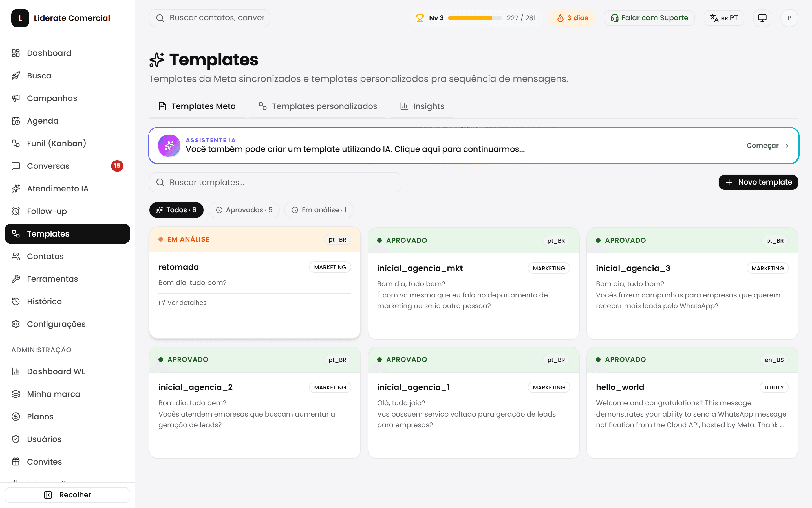Image resolution: width=812 pixels, height=508 pixels.
Task: Open the inicial_agencia_3 template card
Action: pos(692,284)
